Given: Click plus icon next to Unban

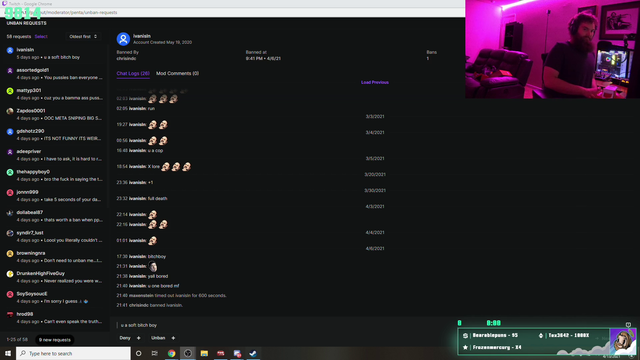Looking at the screenshot, I should click(173, 338).
